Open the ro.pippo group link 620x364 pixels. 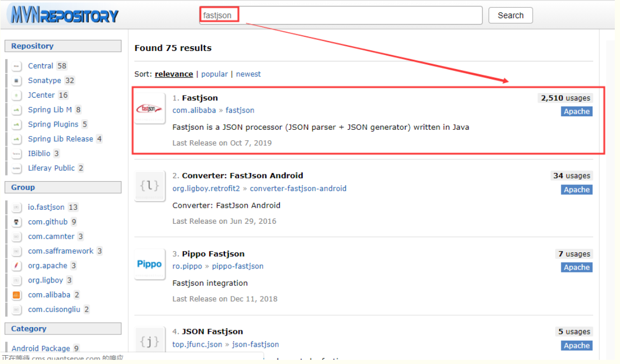pyautogui.click(x=187, y=266)
